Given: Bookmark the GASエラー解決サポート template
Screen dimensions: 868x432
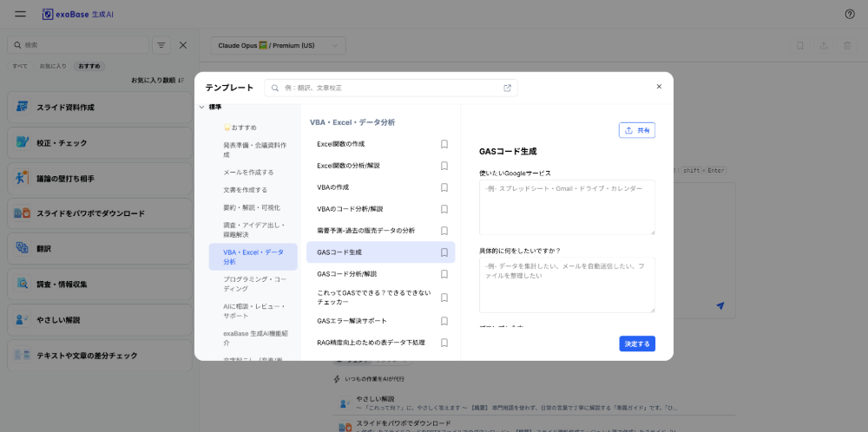Looking at the screenshot, I should [x=444, y=321].
